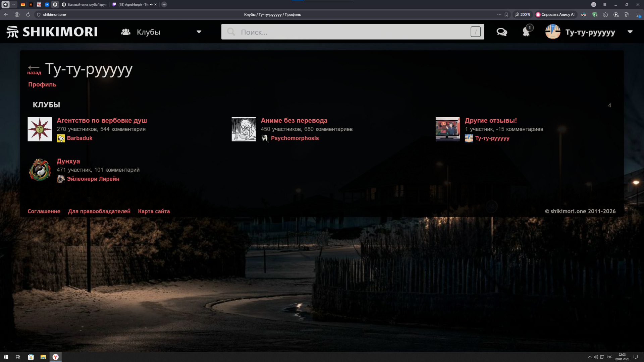Reload the page with the refresh icon
Screen dimensions: 644x362
28,15
